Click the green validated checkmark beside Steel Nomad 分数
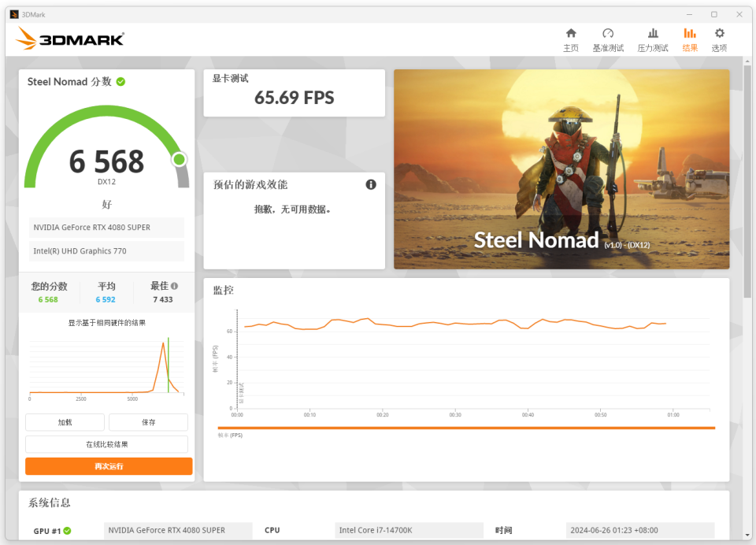The width and height of the screenshot is (756, 545). coord(121,81)
